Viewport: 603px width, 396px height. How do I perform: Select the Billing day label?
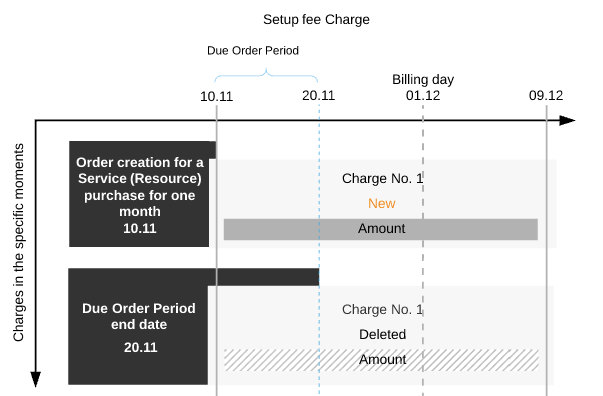[423, 80]
